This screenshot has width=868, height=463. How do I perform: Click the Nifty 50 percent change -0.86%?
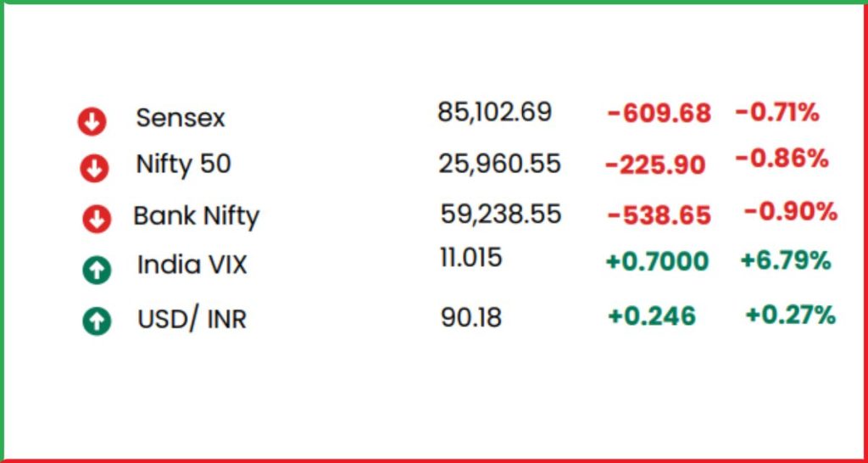782,159
